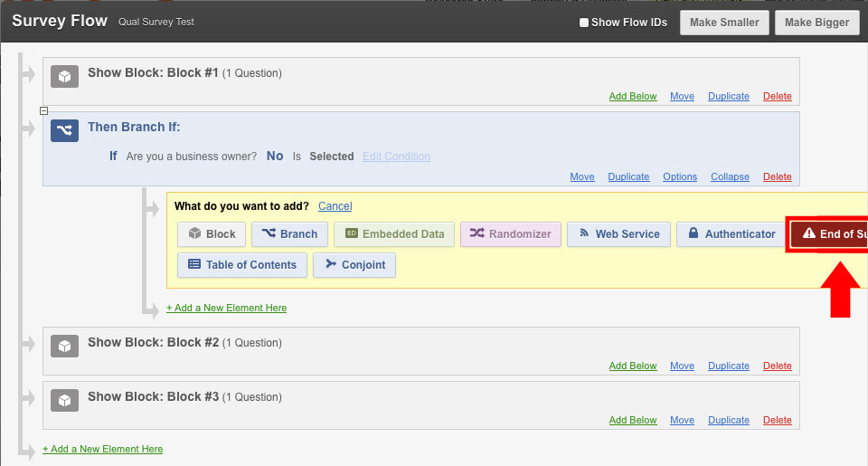Image resolution: width=868 pixels, height=466 pixels.
Task: Add a Block element
Action: (x=212, y=234)
